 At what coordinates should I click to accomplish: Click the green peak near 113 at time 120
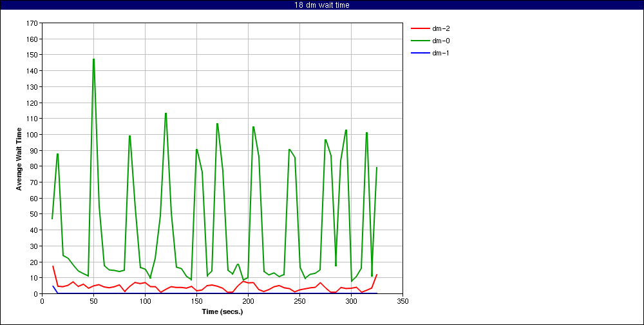pyautogui.click(x=166, y=113)
